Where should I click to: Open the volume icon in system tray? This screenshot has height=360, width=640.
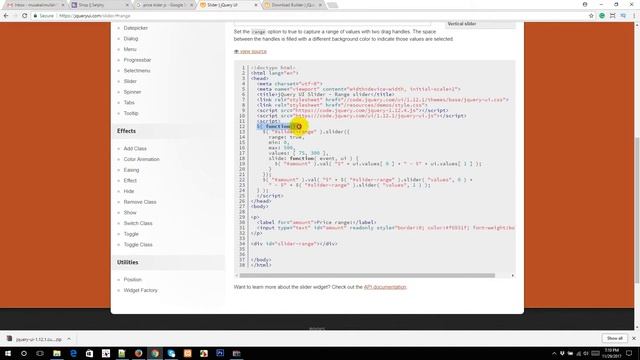coord(586,353)
